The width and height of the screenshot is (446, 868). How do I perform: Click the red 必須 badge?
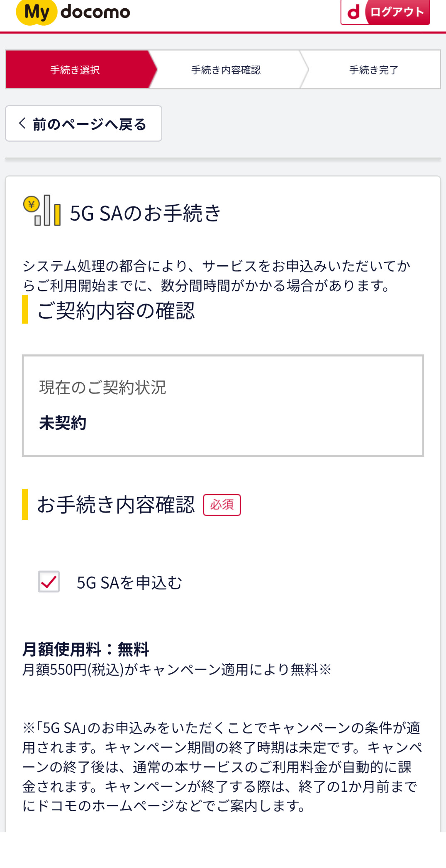[x=222, y=504]
